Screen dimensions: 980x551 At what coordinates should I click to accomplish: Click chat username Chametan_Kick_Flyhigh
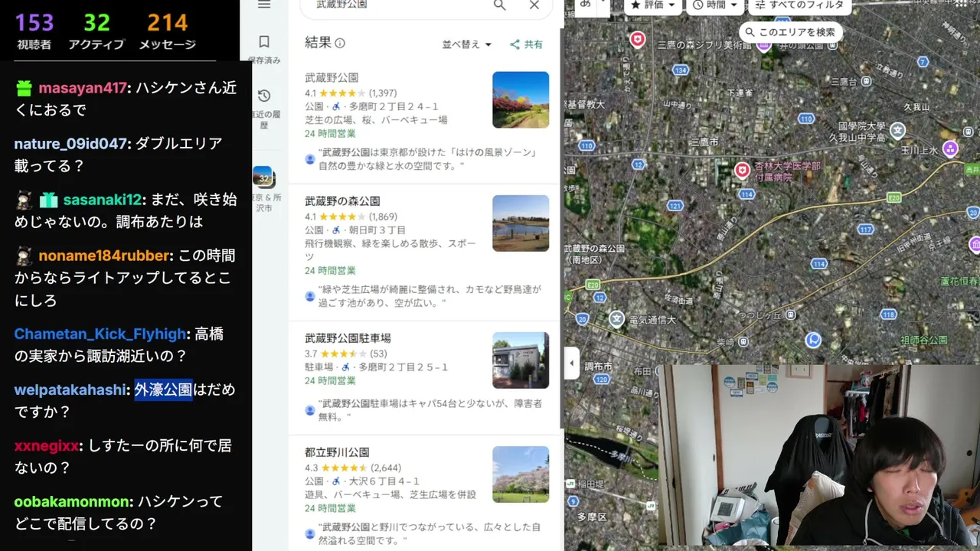tap(100, 334)
